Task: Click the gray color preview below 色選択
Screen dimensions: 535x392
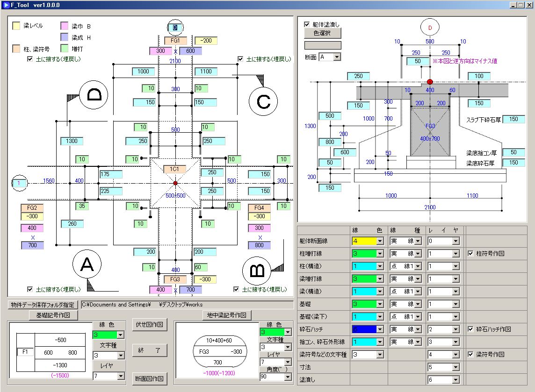Action: click(x=323, y=45)
